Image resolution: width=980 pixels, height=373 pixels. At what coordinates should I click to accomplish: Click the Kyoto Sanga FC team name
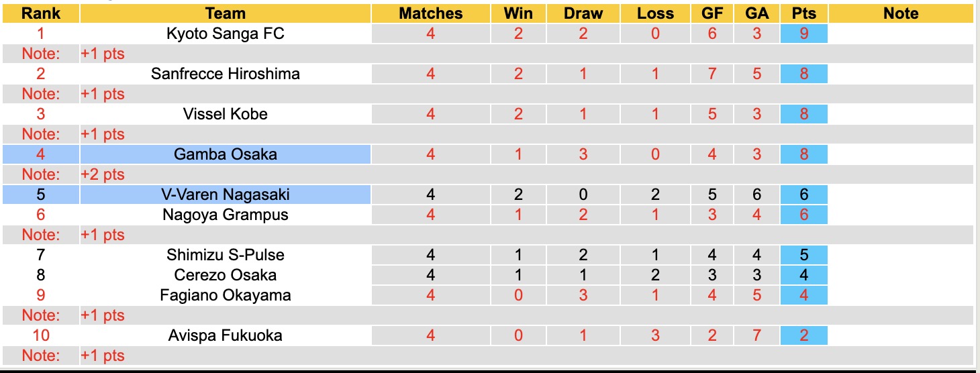(x=225, y=34)
